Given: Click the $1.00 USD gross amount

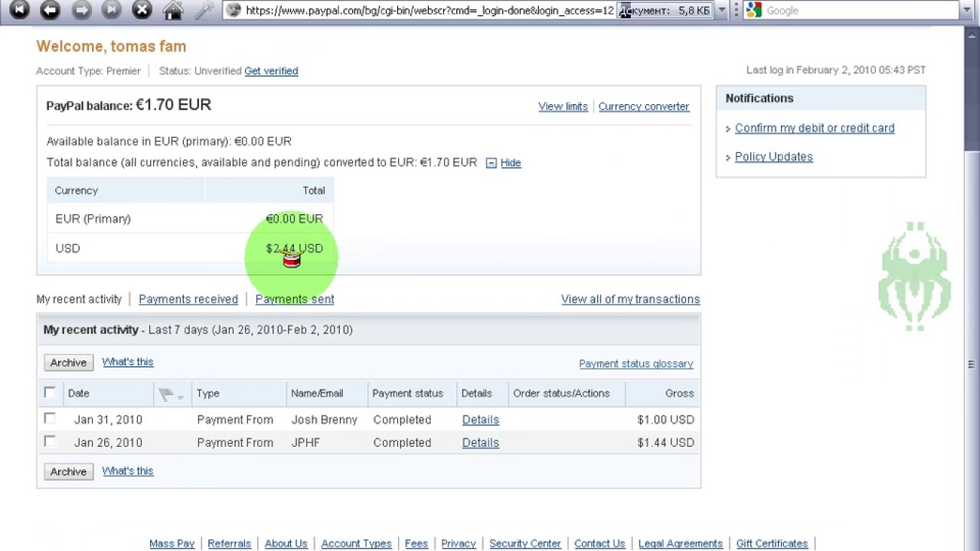Looking at the screenshot, I should 666,420.
